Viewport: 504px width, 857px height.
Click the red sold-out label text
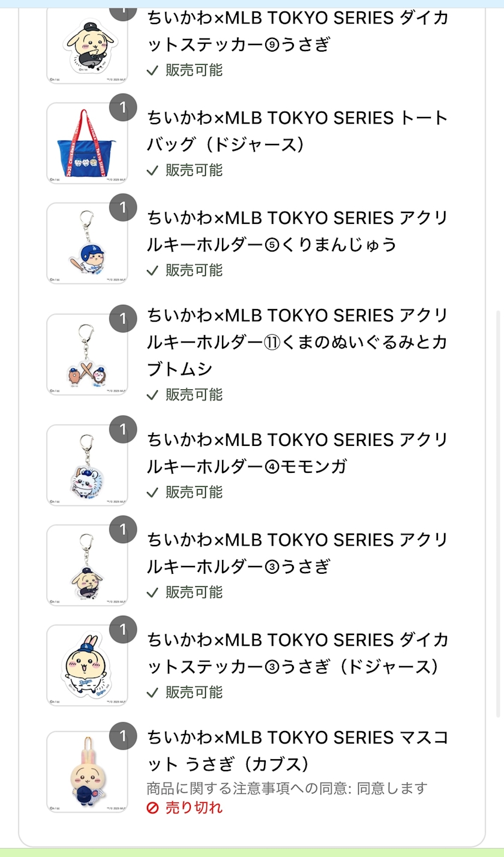pyautogui.click(x=194, y=808)
